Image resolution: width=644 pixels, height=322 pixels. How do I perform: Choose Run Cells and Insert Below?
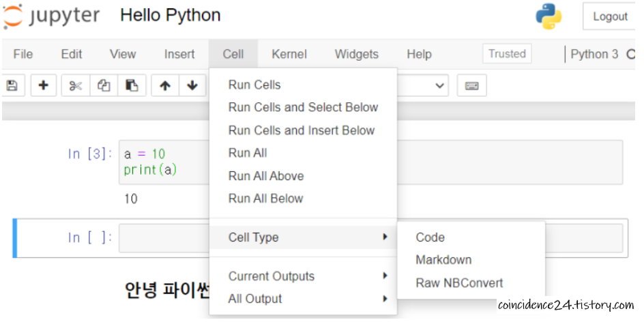click(303, 130)
